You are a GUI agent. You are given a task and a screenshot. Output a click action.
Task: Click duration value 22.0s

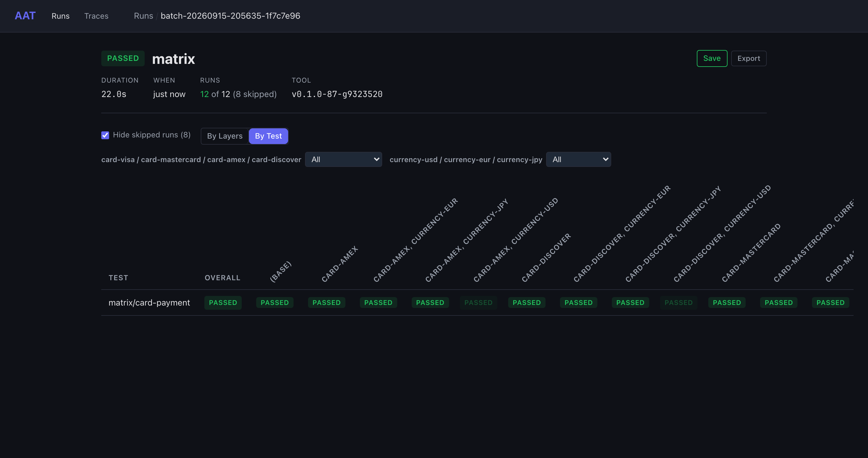[x=114, y=94]
